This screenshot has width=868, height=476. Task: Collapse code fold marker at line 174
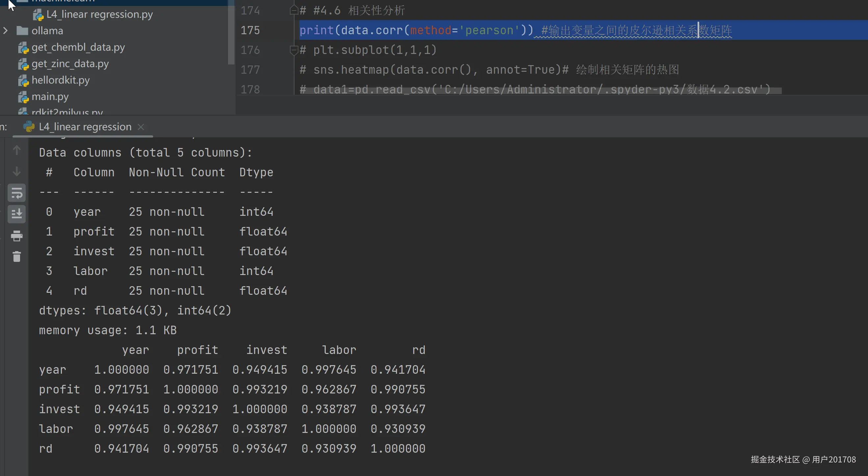coord(294,11)
